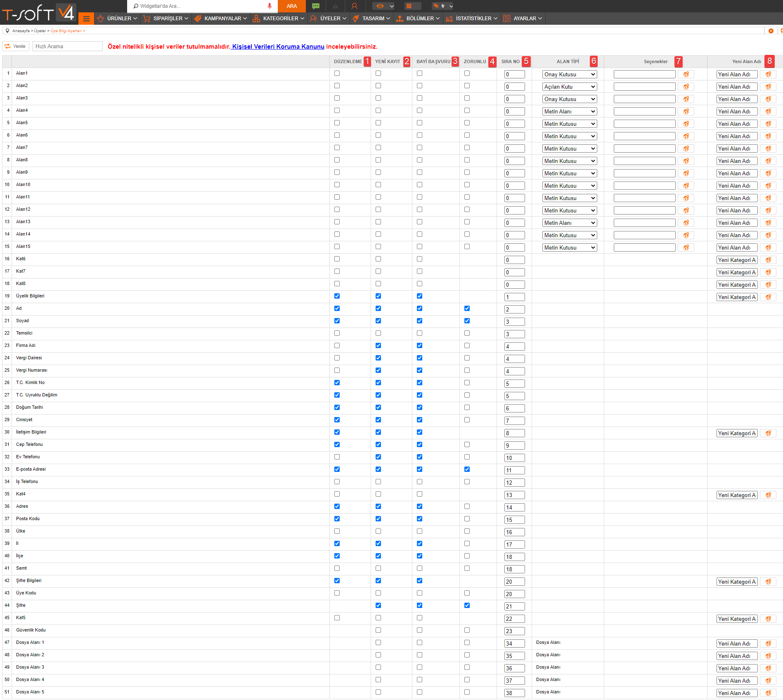The width and height of the screenshot is (783, 700).
Task: Open the user profile icon
Action: 355,6
